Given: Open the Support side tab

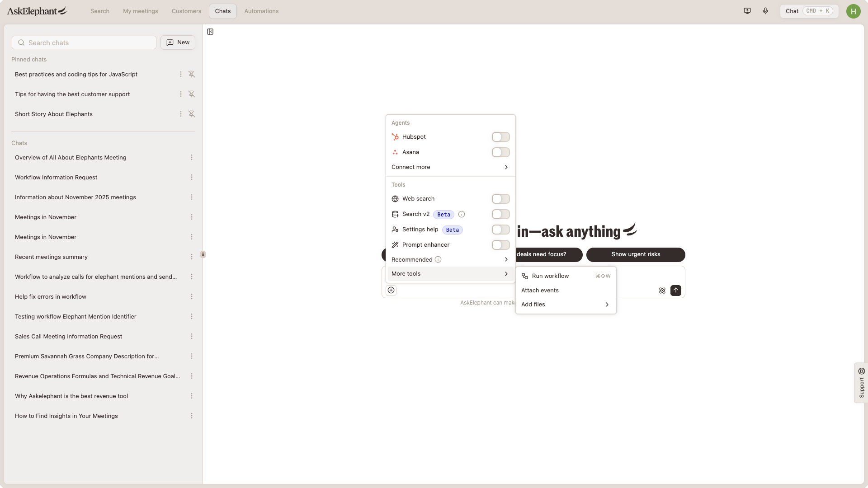Looking at the screenshot, I should (x=861, y=383).
